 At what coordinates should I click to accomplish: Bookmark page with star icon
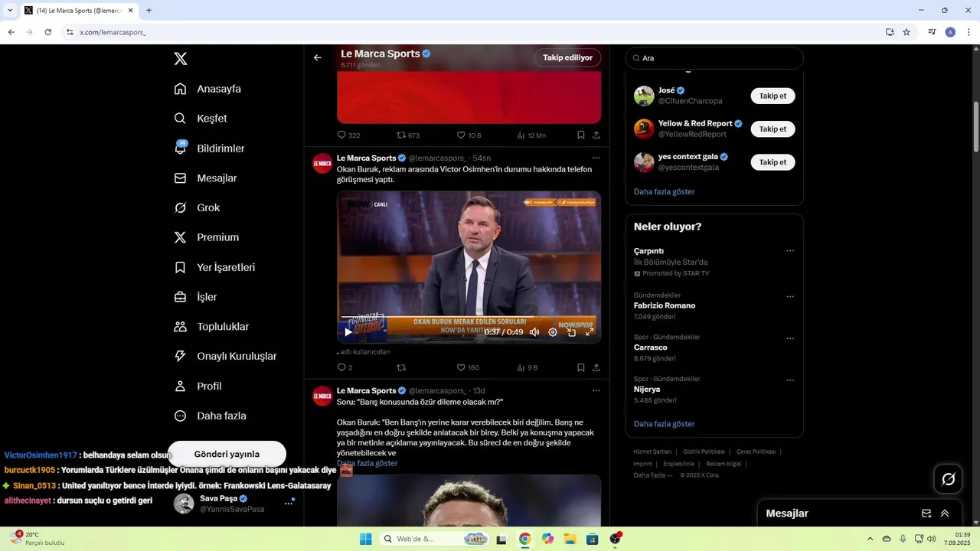coord(906,32)
